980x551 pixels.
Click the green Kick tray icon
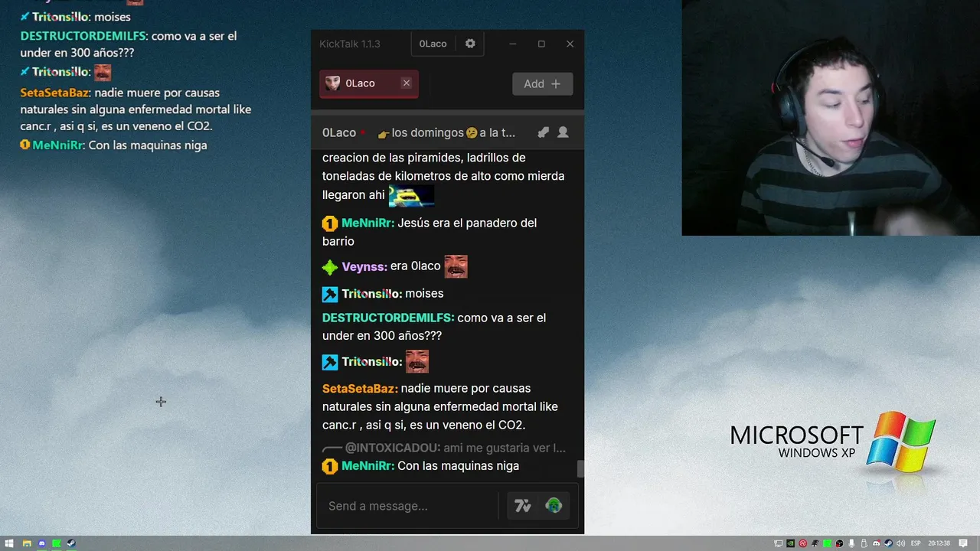[x=828, y=543]
